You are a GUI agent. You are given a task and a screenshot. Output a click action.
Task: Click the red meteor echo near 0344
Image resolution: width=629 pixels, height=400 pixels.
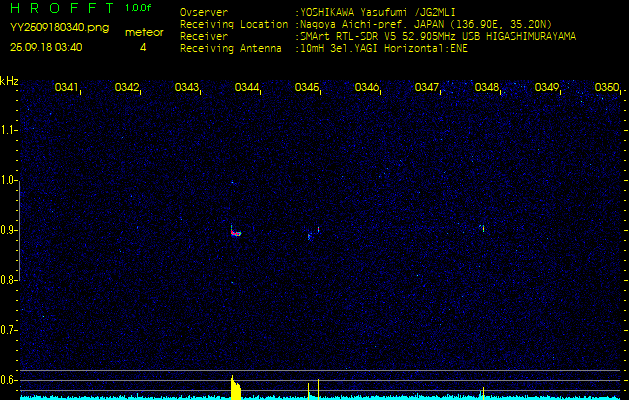(x=236, y=232)
